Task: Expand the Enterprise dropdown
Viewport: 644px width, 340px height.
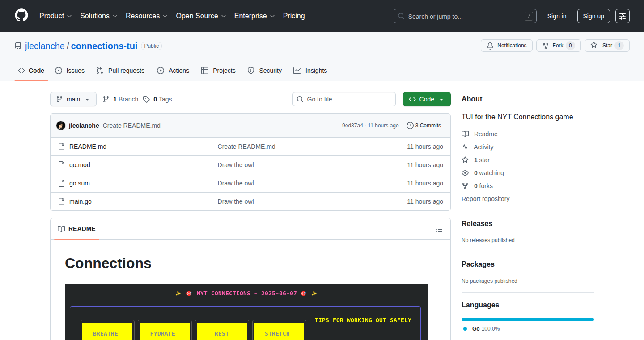Action: point(254,16)
